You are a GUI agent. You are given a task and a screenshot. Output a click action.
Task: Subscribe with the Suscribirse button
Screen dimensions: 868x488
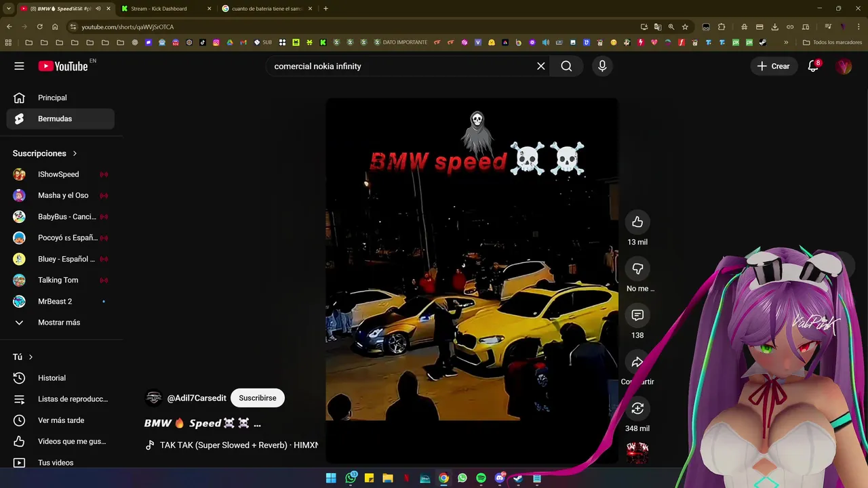coord(258,398)
